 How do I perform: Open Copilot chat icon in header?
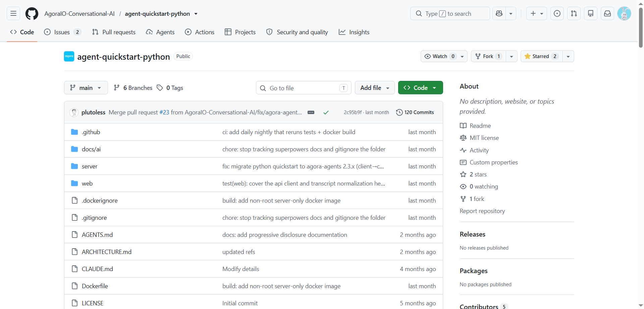click(499, 13)
